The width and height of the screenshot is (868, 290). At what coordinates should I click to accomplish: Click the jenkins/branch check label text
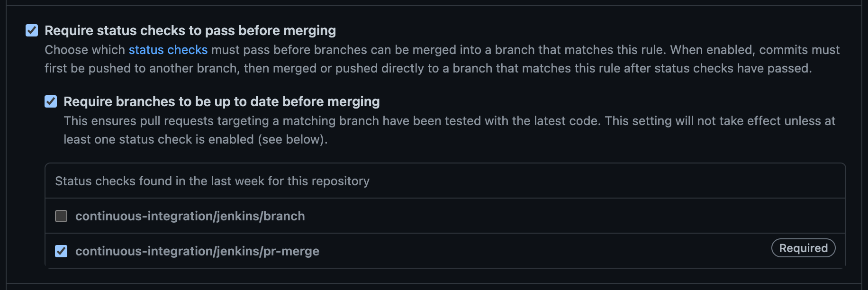tap(190, 216)
